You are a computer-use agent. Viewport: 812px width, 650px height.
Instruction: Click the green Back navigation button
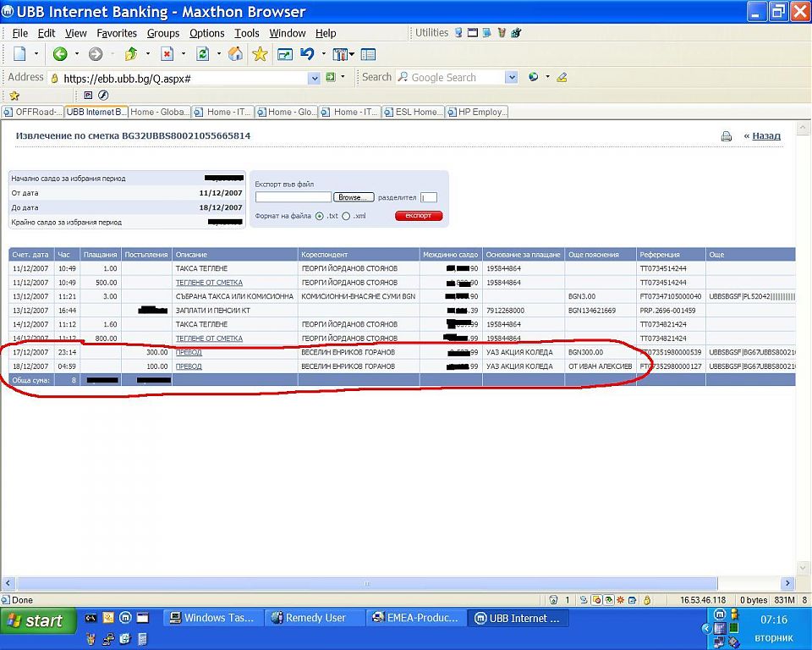point(60,54)
